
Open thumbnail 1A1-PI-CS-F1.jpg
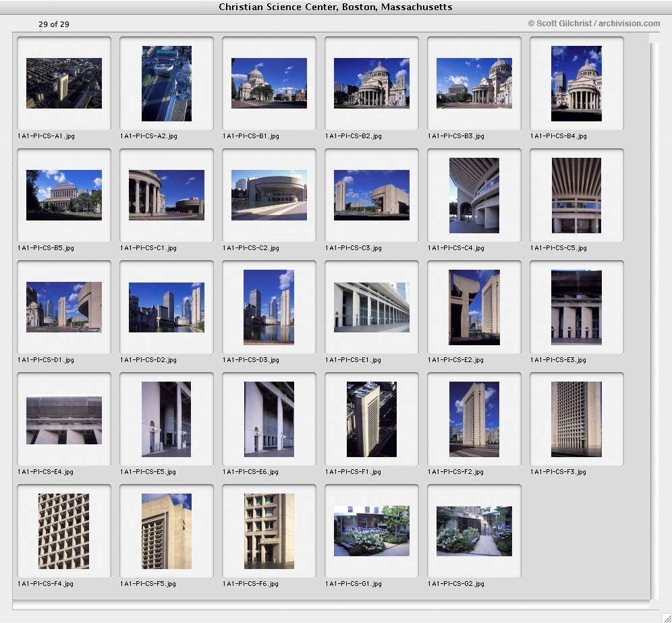pyautogui.click(x=372, y=419)
